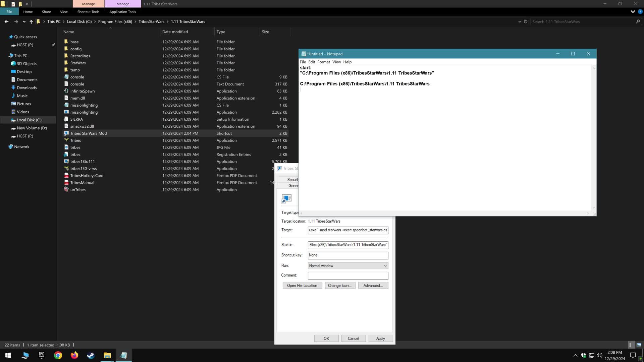Screen dimensions: 644x362
Task: Launch Google Chrome from taskbar
Action: 58,355
